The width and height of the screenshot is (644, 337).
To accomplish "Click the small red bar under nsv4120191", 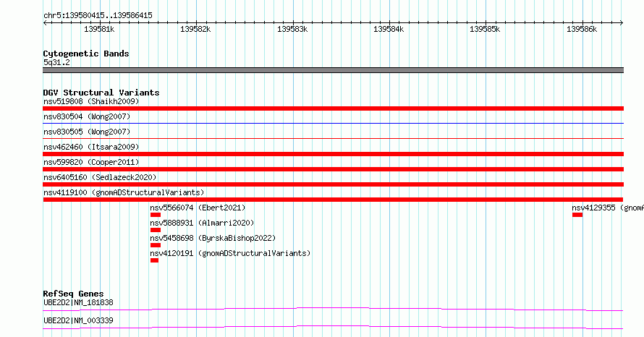I will 154,260.
